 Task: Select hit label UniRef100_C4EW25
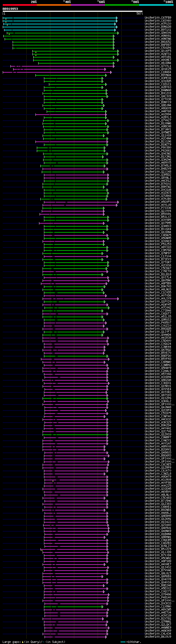pos(158,235)
